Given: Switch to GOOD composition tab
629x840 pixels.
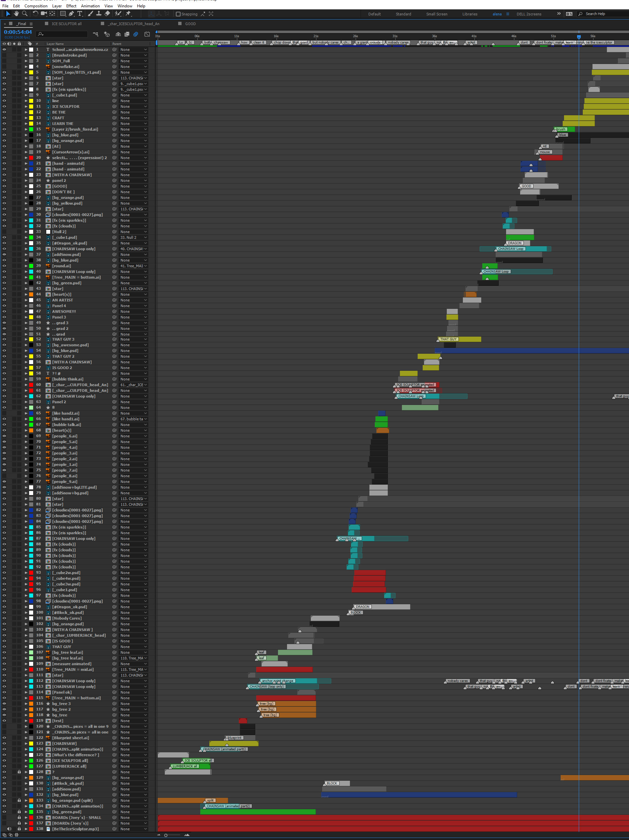Looking at the screenshot, I should 190,24.
